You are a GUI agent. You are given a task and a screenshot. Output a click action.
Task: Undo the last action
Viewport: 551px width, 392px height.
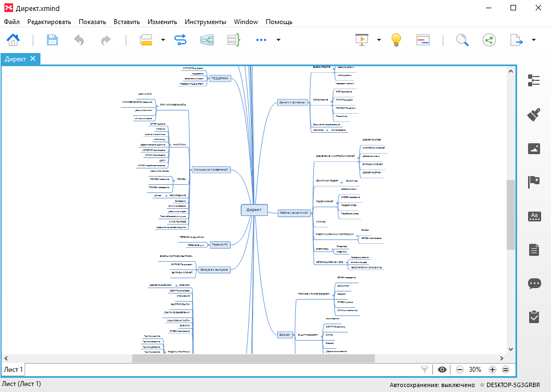click(79, 40)
